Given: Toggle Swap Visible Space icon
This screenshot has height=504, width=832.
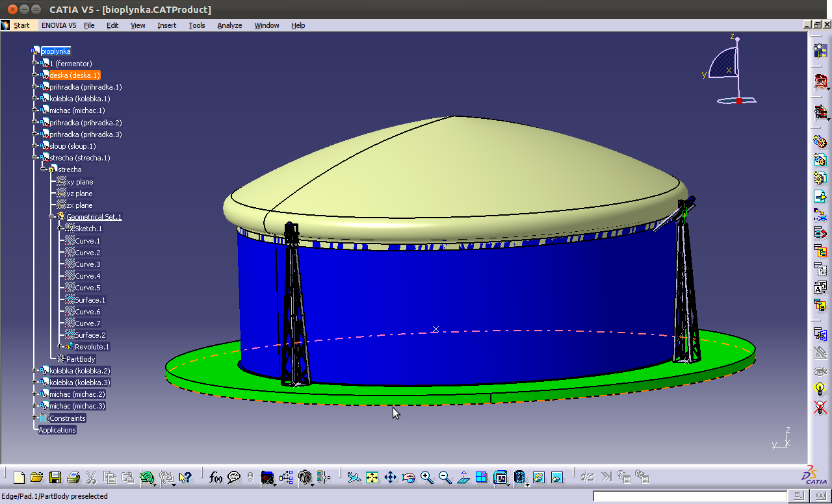Looking at the screenshot, I should [x=556, y=478].
